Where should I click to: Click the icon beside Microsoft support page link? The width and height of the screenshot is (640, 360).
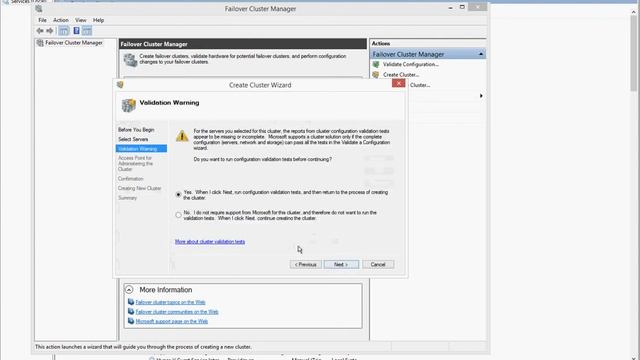[131, 321]
